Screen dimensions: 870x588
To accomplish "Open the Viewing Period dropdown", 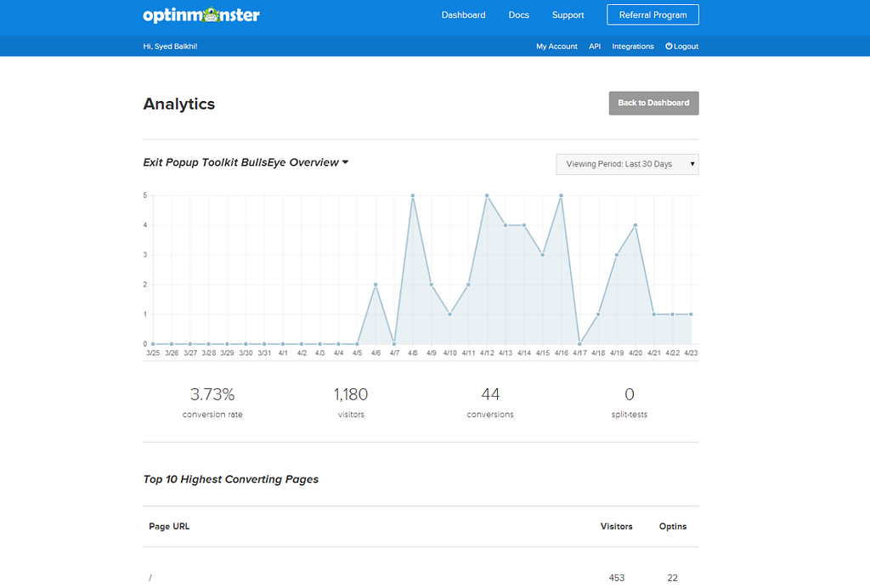I will pyautogui.click(x=627, y=164).
